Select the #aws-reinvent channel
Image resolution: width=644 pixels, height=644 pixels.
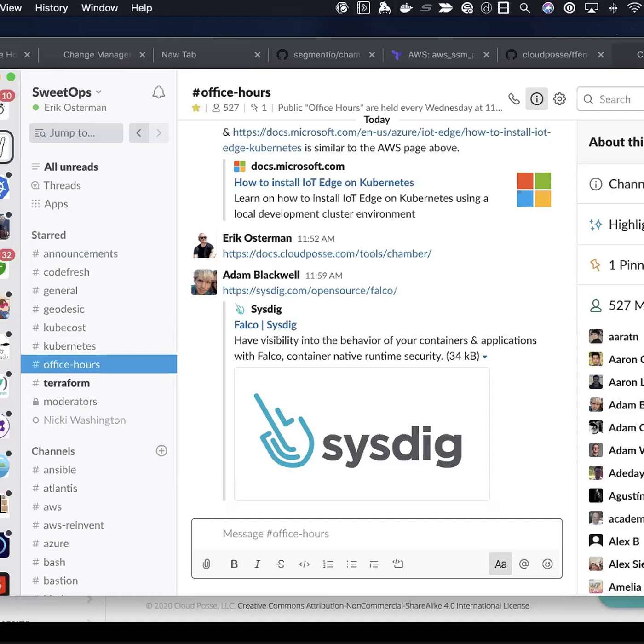pyautogui.click(x=99, y=525)
